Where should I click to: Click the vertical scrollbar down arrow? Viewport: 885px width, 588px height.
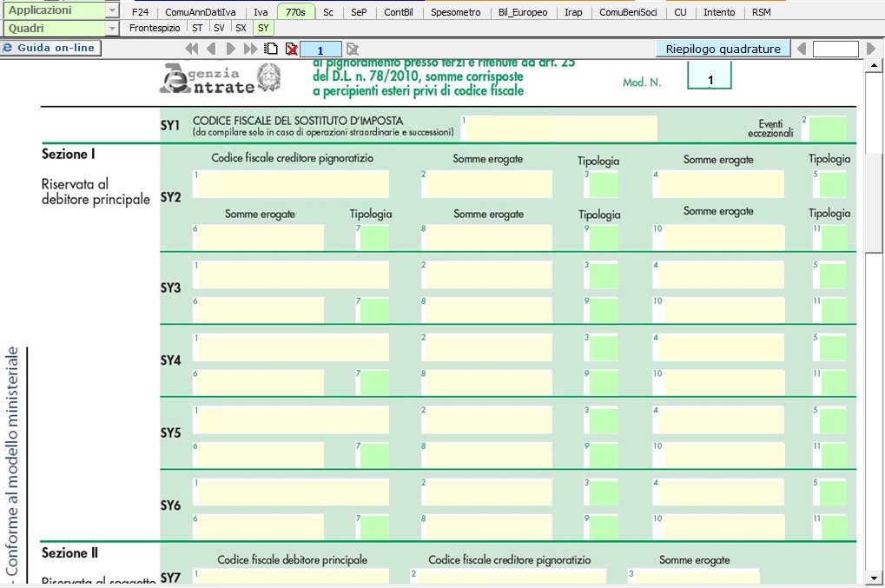[x=875, y=578]
